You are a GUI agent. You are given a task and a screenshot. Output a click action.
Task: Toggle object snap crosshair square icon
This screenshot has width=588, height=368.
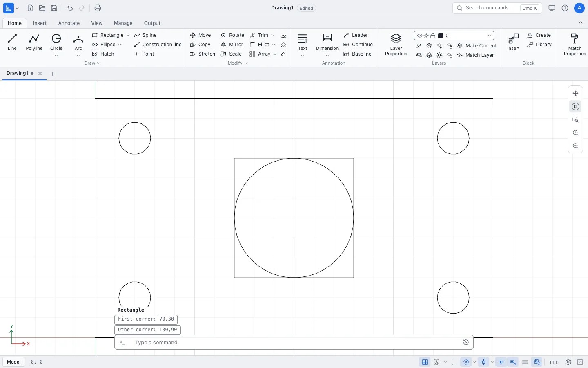pyautogui.click(x=484, y=362)
